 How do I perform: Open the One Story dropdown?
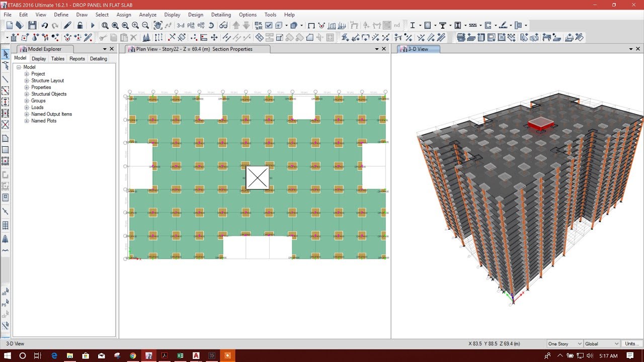click(x=563, y=343)
